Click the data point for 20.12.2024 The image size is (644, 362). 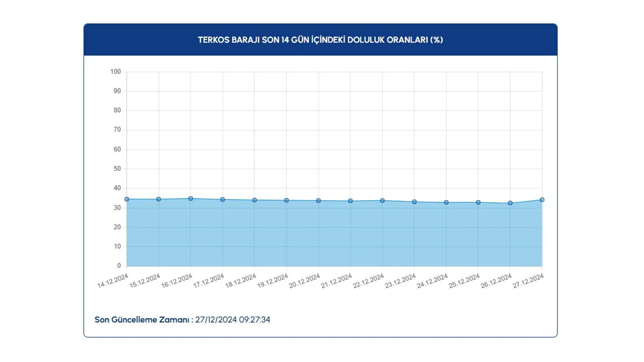(x=318, y=200)
